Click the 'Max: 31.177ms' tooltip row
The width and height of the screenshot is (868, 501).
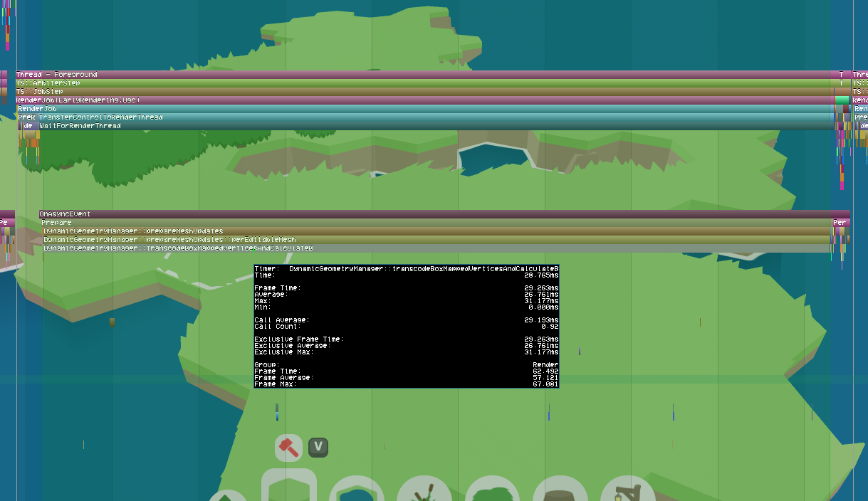click(407, 300)
